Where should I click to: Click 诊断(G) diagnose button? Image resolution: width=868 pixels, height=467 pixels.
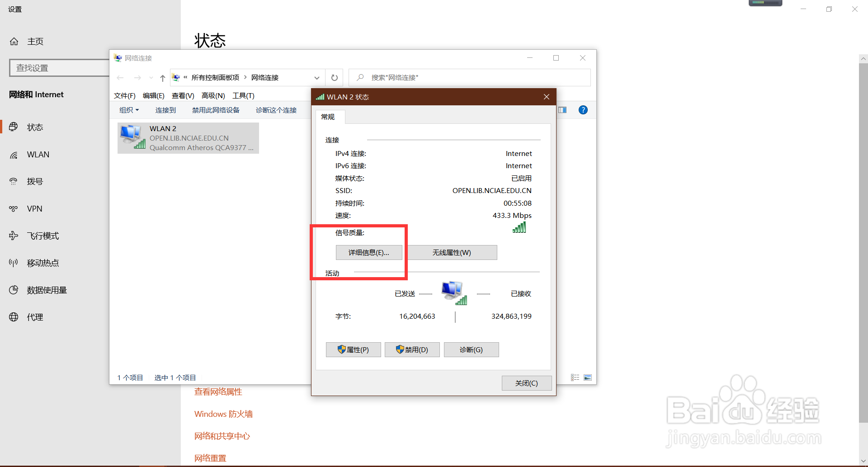[x=472, y=349]
